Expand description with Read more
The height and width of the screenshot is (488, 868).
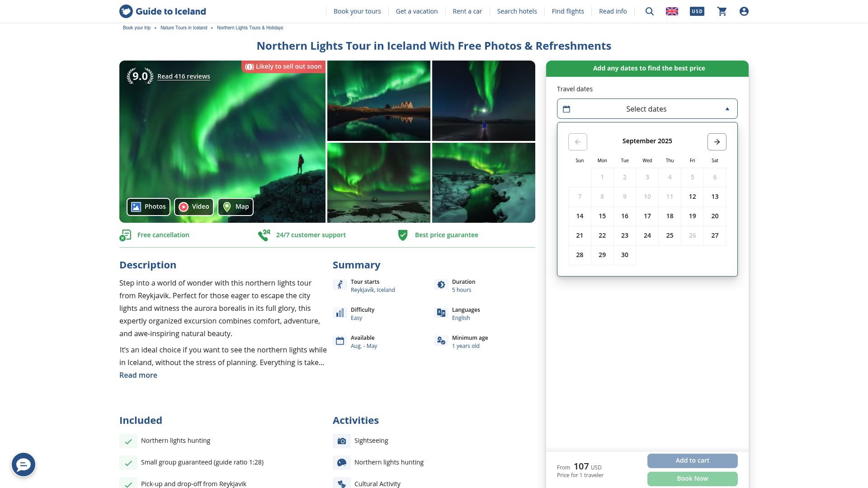click(138, 375)
